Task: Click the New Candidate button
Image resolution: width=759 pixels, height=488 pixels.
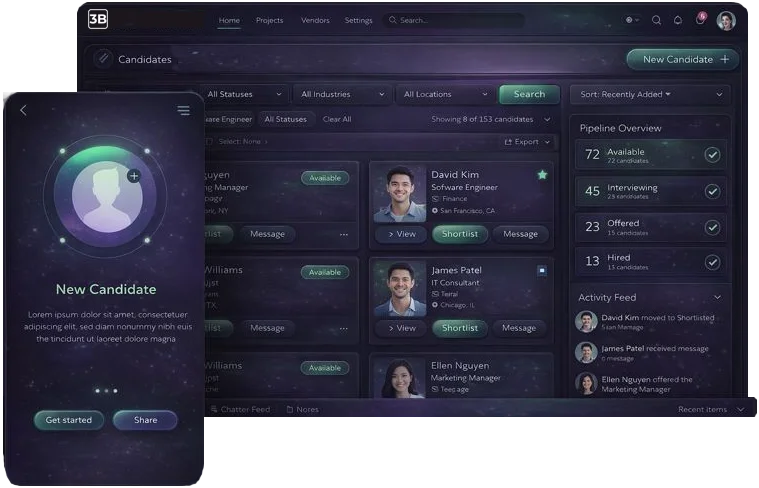Action: tap(683, 60)
